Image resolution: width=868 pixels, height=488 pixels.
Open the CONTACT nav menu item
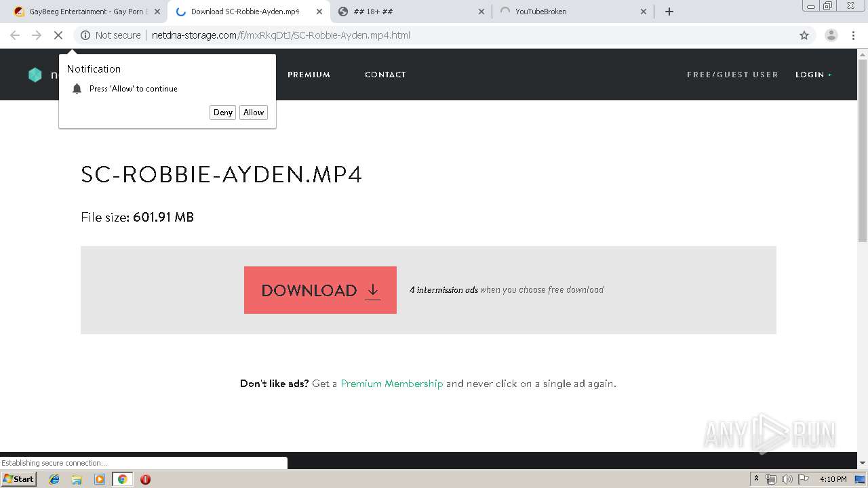point(385,75)
